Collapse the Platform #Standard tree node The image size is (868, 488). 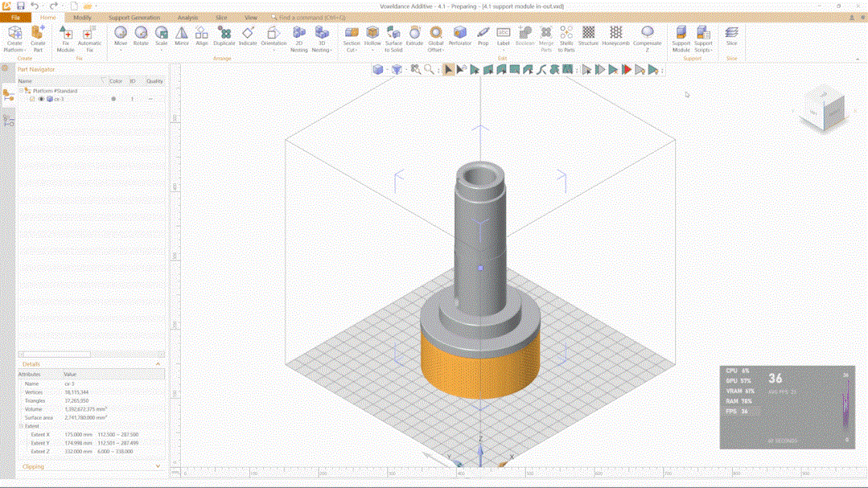[22, 91]
